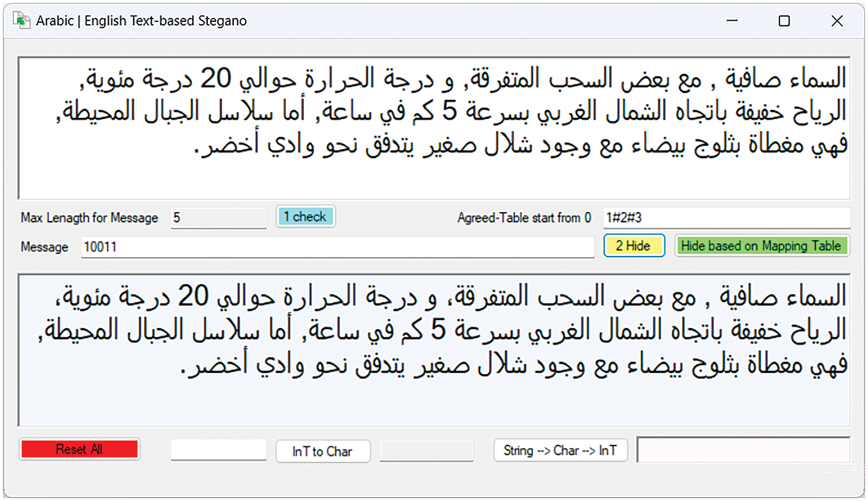Click the Stegano app icon in title bar
This screenshot has width=868, height=501.
click(x=21, y=21)
